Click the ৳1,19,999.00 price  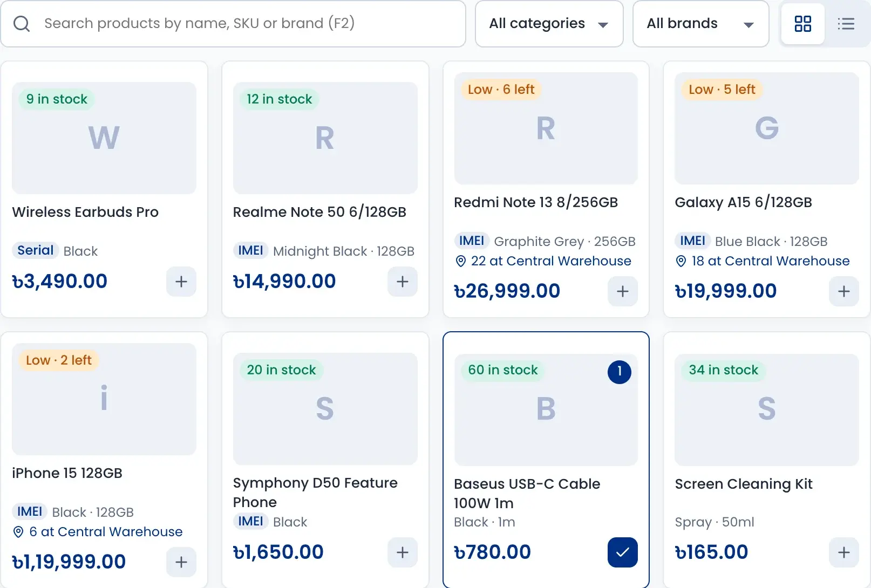tap(69, 562)
